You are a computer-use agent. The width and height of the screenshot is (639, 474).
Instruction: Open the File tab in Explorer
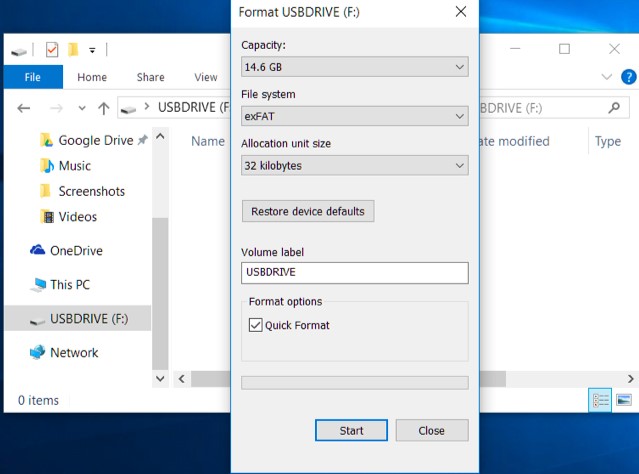point(33,77)
